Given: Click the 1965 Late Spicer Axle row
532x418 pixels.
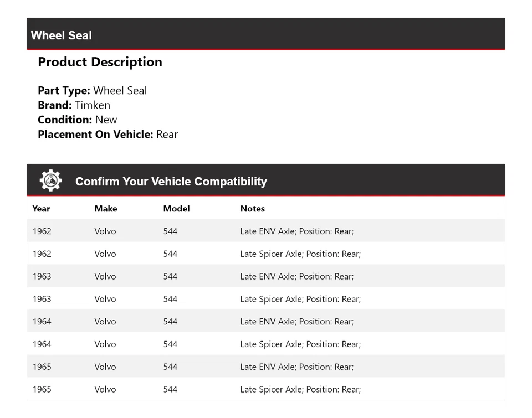Looking at the screenshot, I should [265, 389].
